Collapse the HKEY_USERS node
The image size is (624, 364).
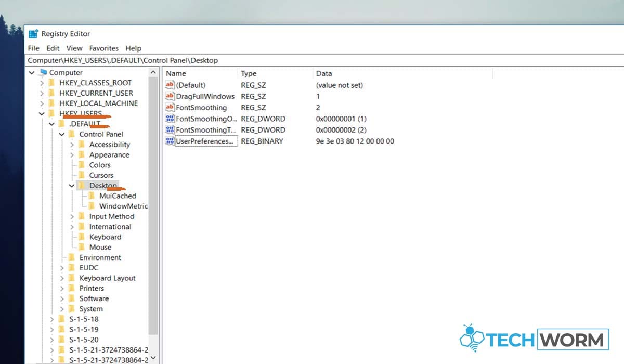click(42, 114)
